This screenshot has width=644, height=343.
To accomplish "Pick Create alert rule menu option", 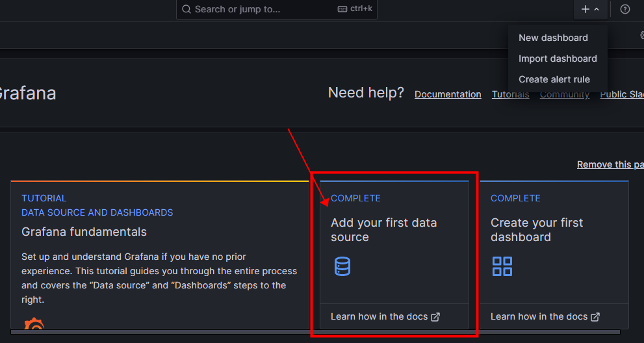I will [x=554, y=79].
